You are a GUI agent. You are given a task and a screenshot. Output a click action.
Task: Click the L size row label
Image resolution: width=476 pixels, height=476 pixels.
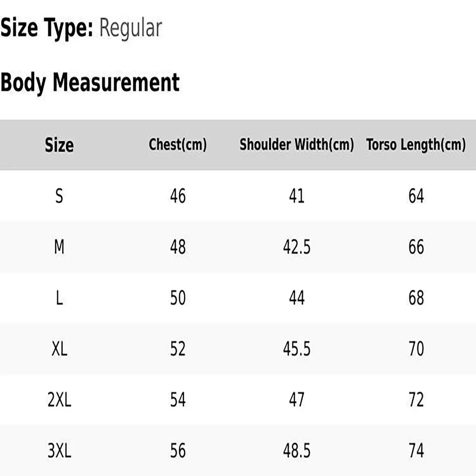59,298
